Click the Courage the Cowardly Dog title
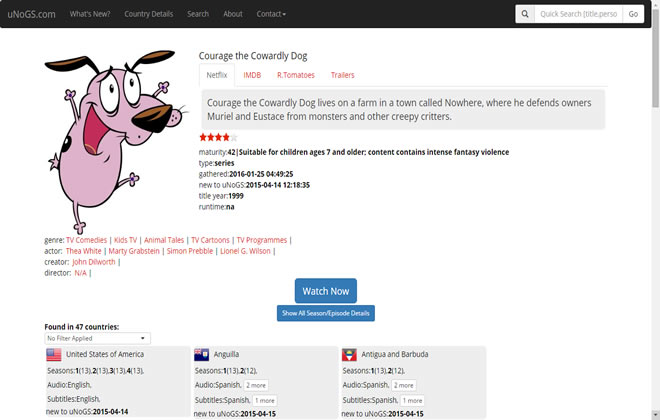 coord(253,56)
